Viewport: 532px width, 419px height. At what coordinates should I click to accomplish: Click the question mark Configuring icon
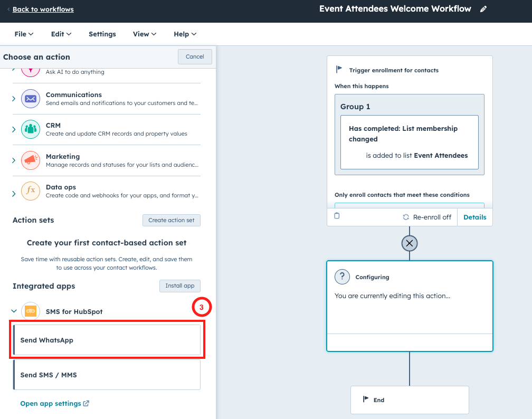click(342, 277)
